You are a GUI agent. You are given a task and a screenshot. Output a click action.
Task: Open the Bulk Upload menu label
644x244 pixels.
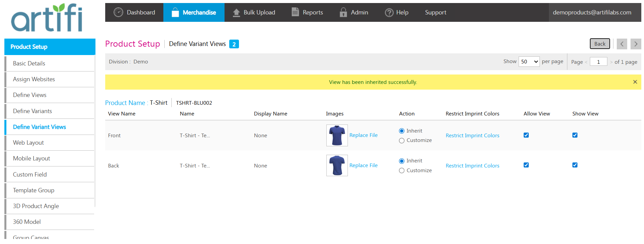[x=259, y=12]
